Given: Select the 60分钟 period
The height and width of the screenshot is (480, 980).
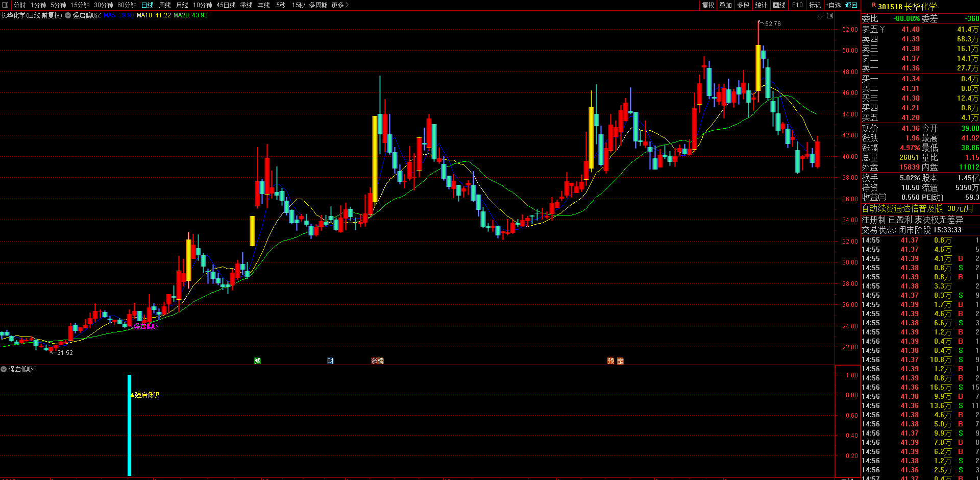Looking at the screenshot, I should [127, 5].
